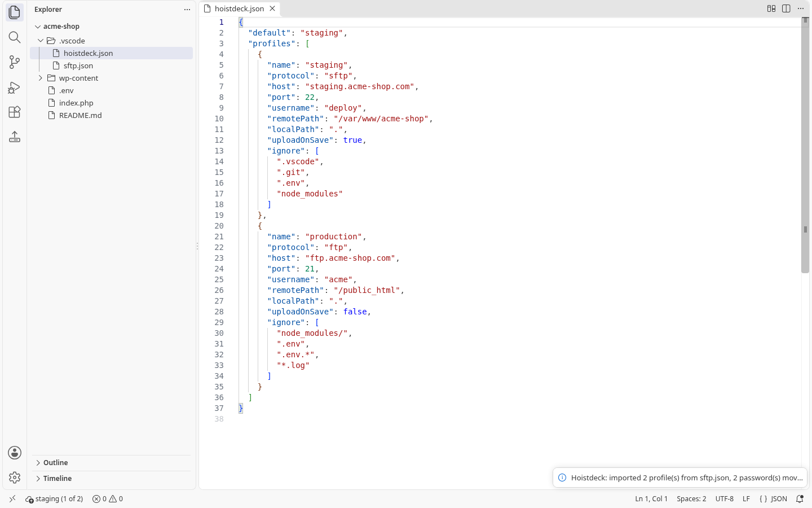The image size is (812, 508).
Task: Switch the active staging profile in status bar
Action: [54, 499]
